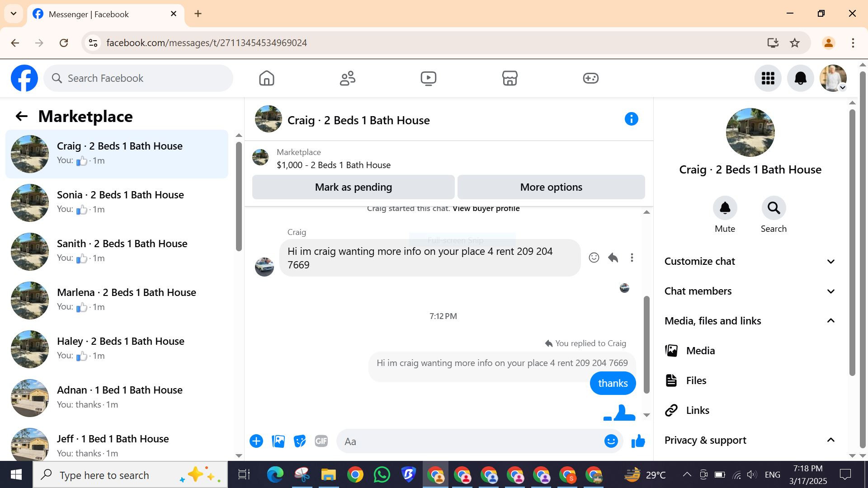The height and width of the screenshot is (488, 868).
Task: Go back from Marketplace chats list
Action: click(x=21, y=117)
